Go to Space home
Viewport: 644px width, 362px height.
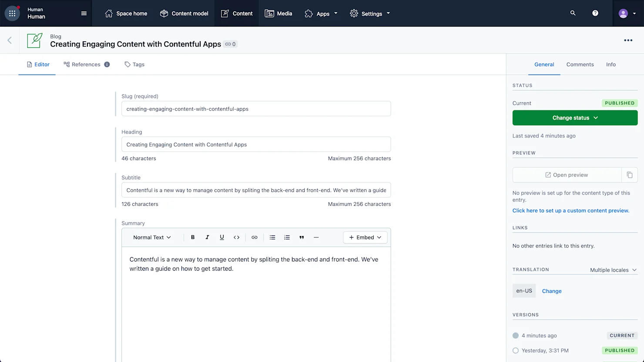[x=126, y=13]
